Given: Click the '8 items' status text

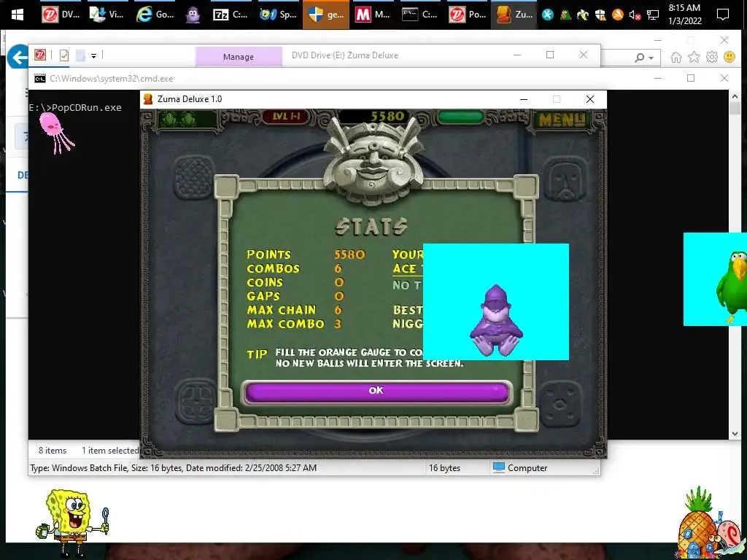Looking at the screenshot, I should click(x=53, y=451).
